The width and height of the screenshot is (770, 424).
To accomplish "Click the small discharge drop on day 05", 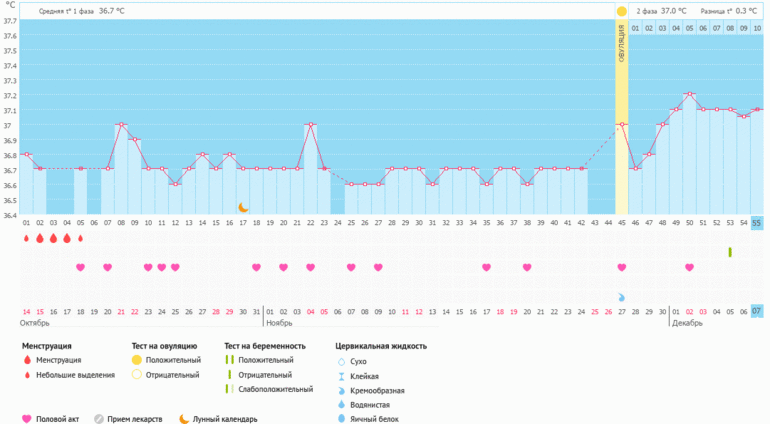I will coord(80,239).
